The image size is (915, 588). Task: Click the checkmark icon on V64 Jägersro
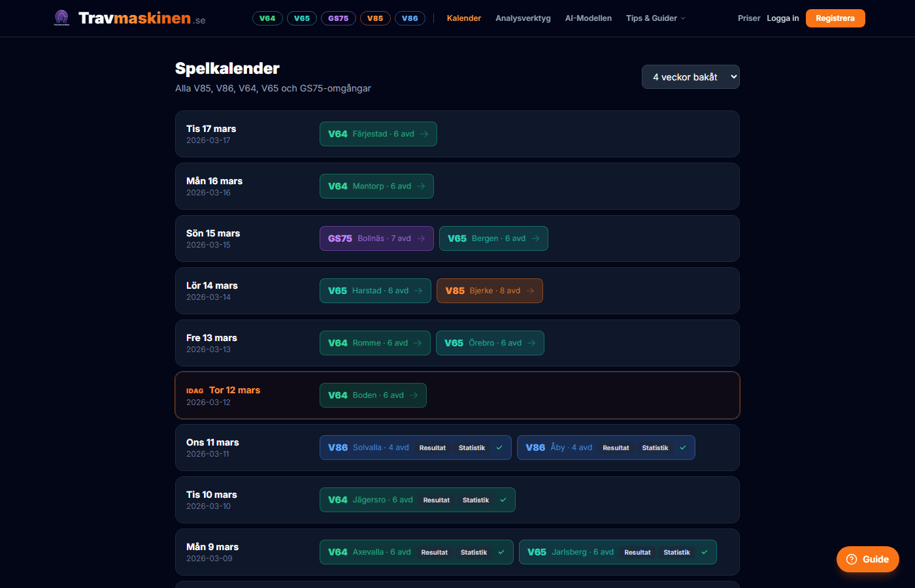[x=503, y=500]
